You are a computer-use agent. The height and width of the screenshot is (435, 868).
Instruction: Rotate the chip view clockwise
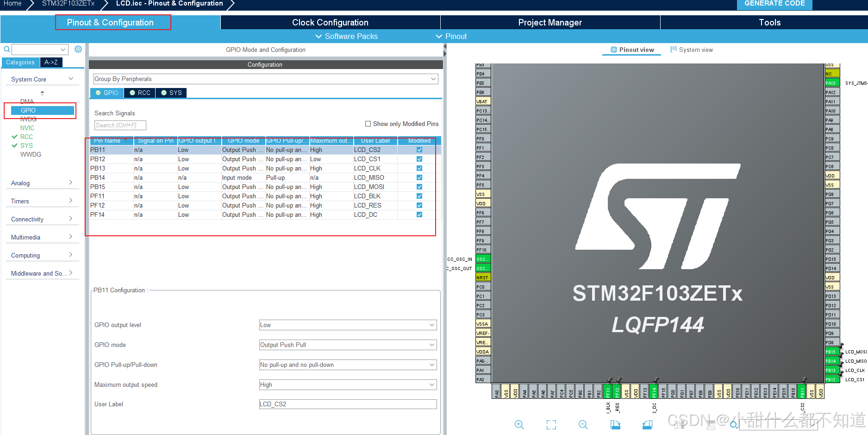tap(616, 425)
